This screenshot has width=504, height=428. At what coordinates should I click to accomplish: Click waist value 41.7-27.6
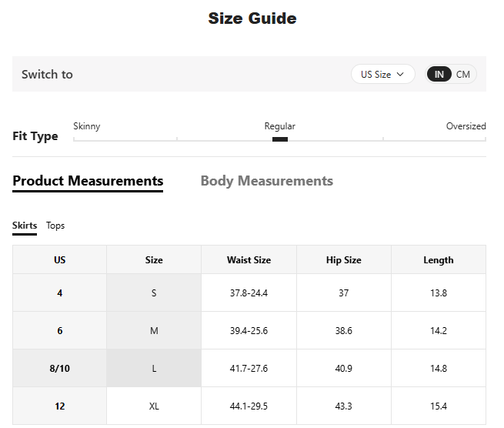(x=249, y=368)
